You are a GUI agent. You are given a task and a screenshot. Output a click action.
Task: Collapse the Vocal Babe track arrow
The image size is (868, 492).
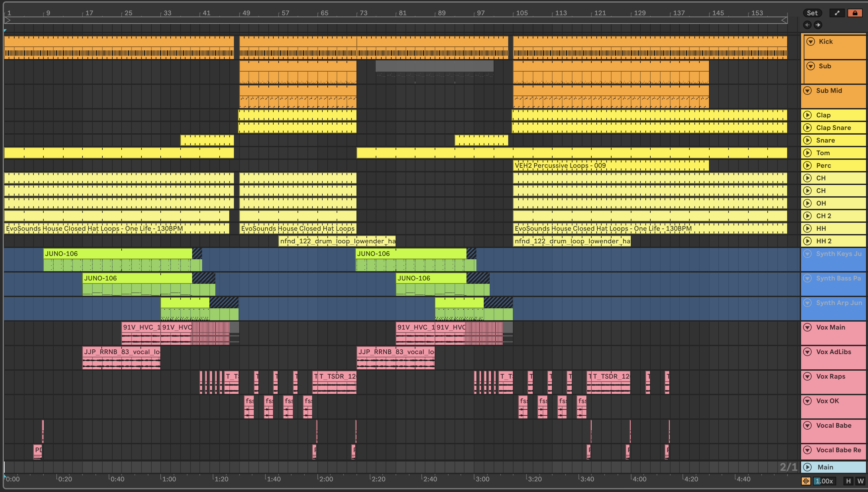(x=807, y=425)
